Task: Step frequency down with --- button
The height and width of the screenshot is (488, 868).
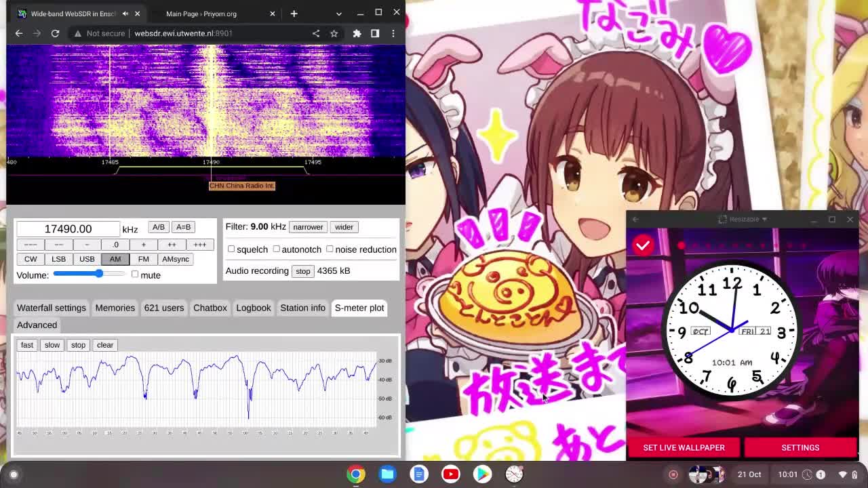Action: pyautogui.click(x=31, y=245)
